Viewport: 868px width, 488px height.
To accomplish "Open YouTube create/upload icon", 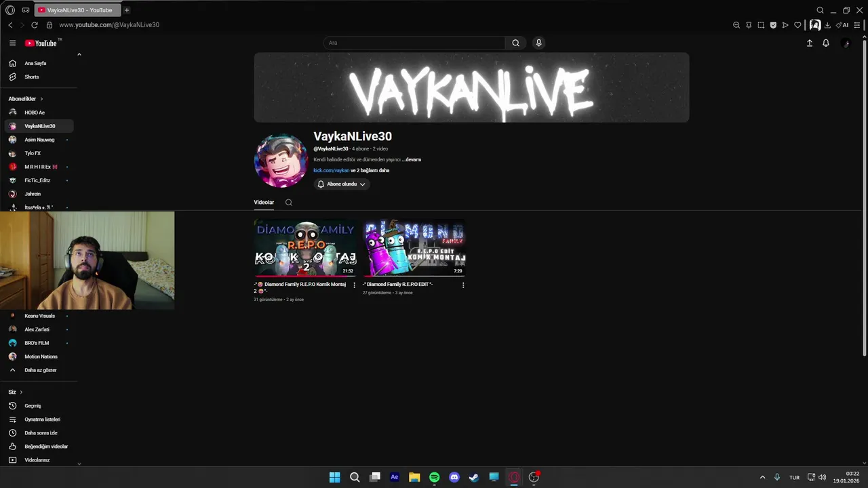I will pos(809,43).
